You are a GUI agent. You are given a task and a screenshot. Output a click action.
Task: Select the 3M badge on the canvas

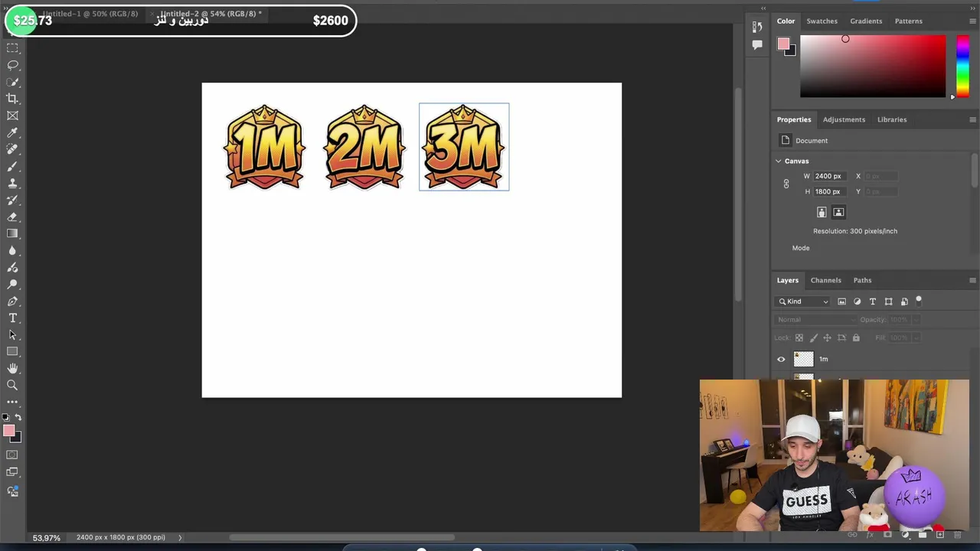(464, 147)
